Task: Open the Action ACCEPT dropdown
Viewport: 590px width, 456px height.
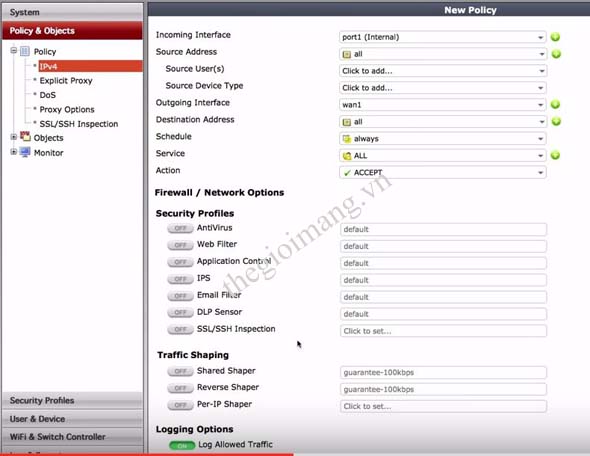Action: [x=442, y=172]
